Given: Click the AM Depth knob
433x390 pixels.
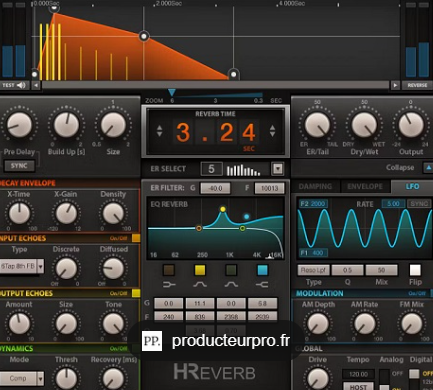Looking at the screenshot, I should coord(318,323).
